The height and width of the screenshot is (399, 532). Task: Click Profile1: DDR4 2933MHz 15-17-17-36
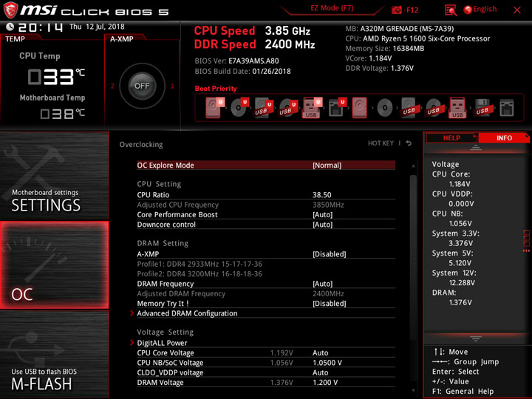coord(199,264)
